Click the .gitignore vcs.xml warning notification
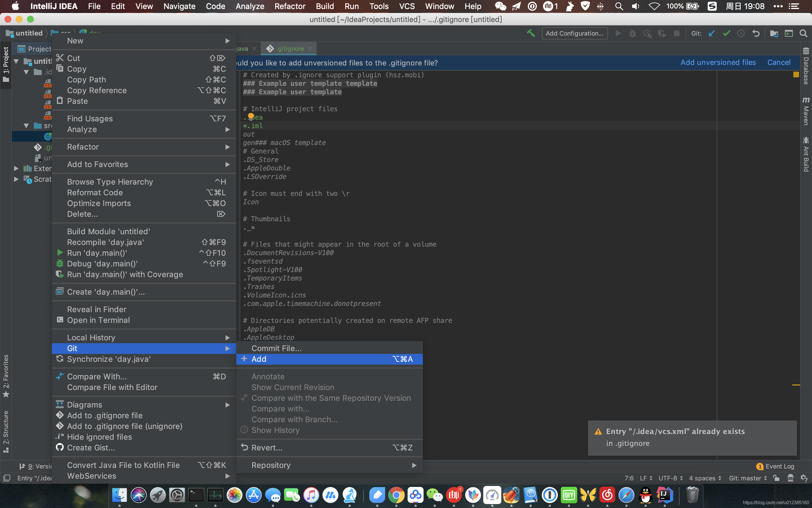This screenshot has width=812, height=508. point(692,437)
